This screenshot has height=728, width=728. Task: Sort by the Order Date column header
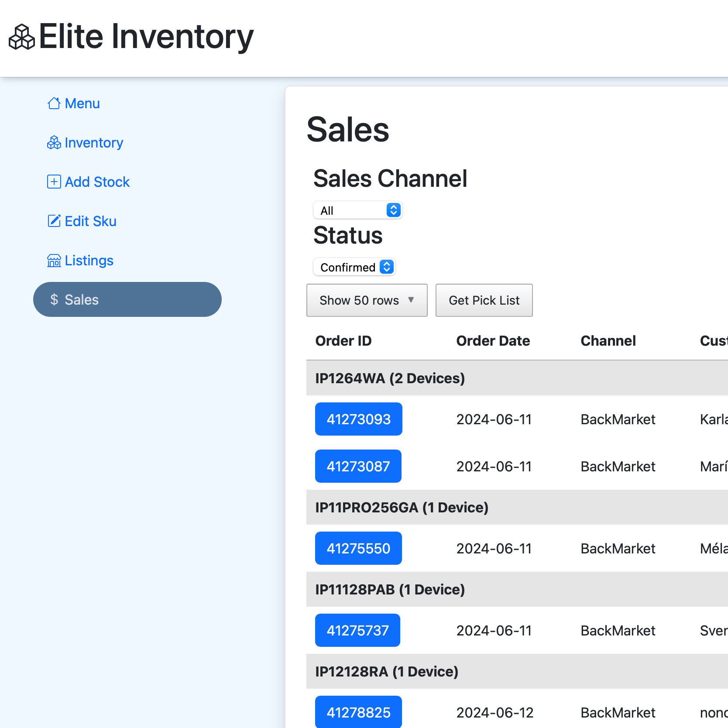click(x=493, y=341)
